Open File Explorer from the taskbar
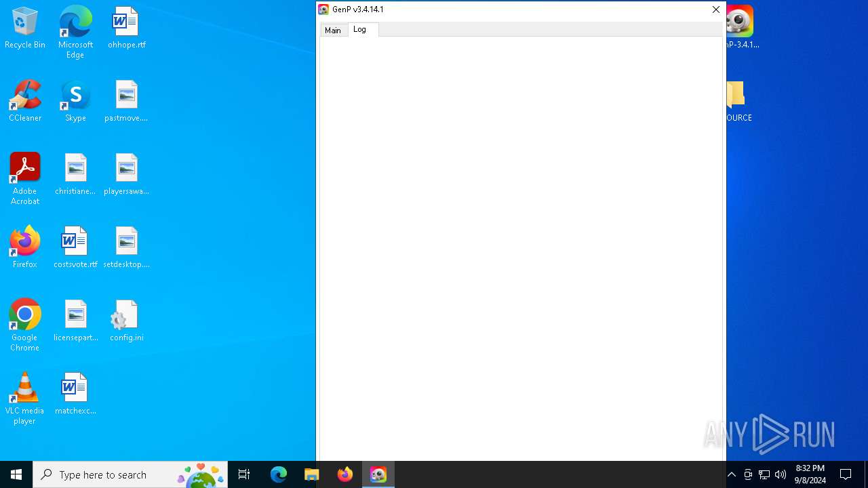868x488 pixels. tap(311, 474)
